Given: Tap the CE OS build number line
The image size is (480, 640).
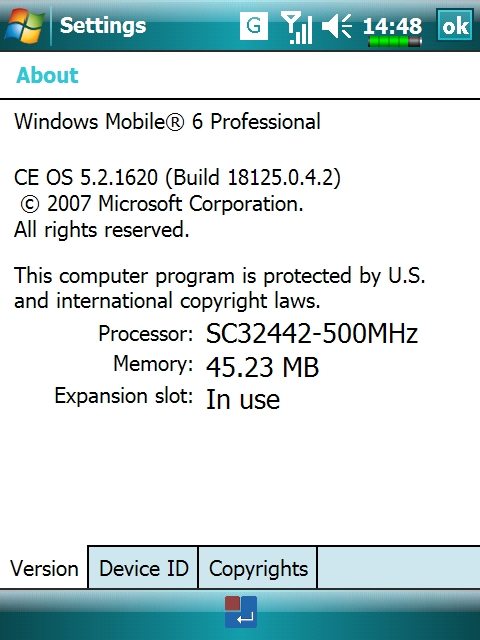Looking at the screenshot, I should [177, 178].
